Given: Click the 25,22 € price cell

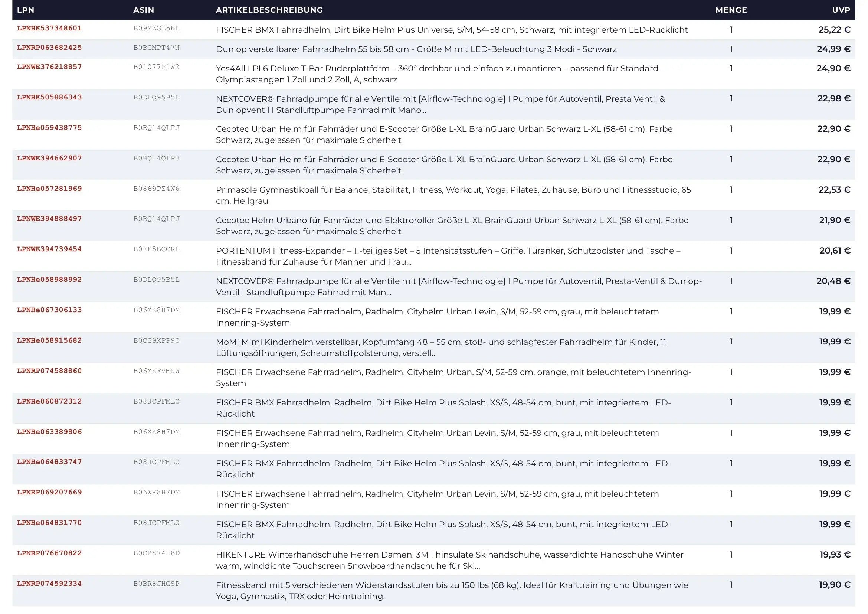Looking at the screenshot, I should (x=834, y=30).
